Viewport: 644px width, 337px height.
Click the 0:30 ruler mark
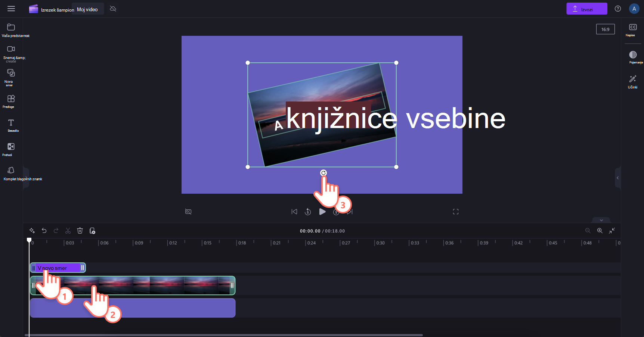click(x=380, y=243)
